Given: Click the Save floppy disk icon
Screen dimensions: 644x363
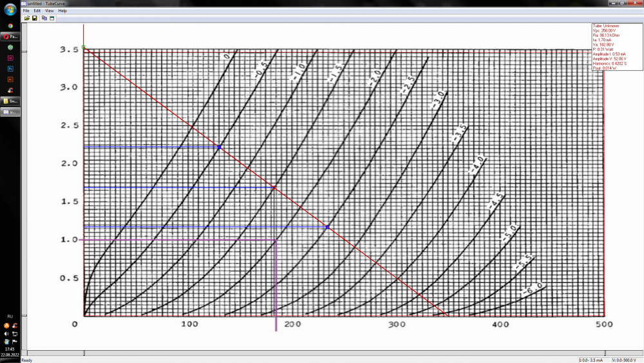Looking at the screenshot, I should (34, 18).
